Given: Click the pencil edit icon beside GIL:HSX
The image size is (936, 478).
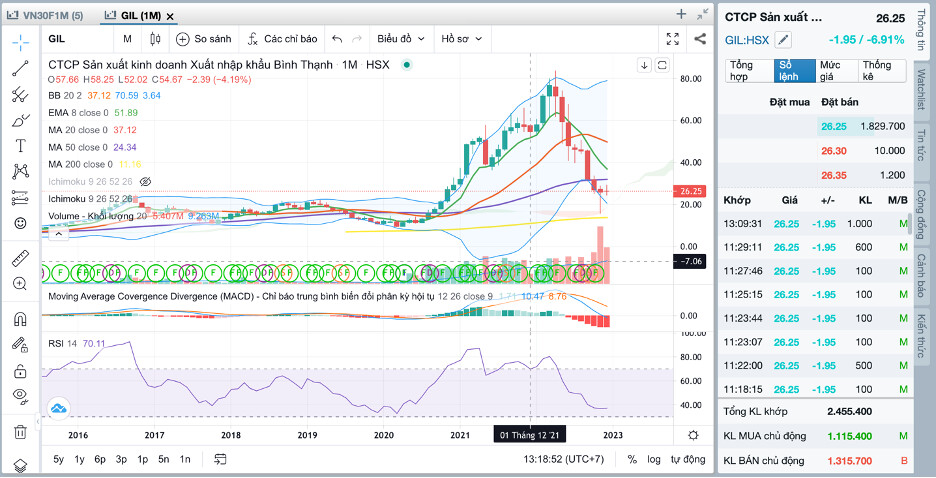Looking at the screenshot, I should 783,40.
